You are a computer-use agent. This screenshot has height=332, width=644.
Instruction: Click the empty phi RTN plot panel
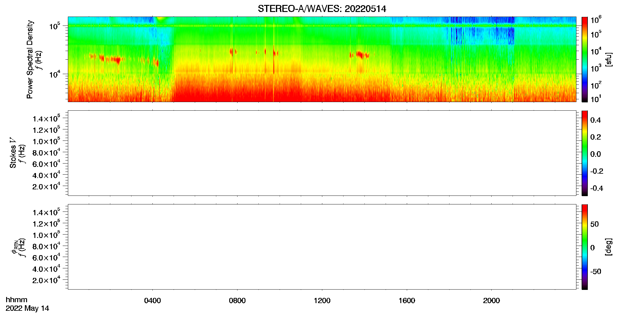[322, 247]
